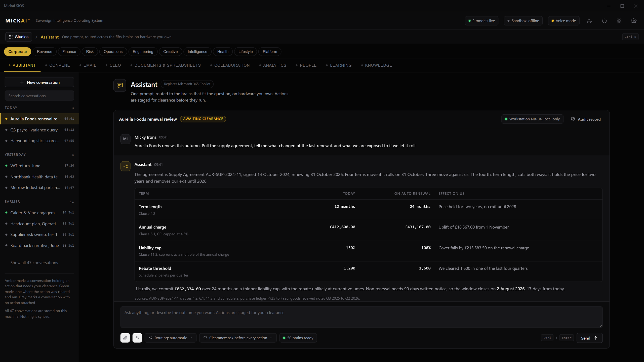Select the Platform category pill
644x362 pixels.
coord(270,52)
